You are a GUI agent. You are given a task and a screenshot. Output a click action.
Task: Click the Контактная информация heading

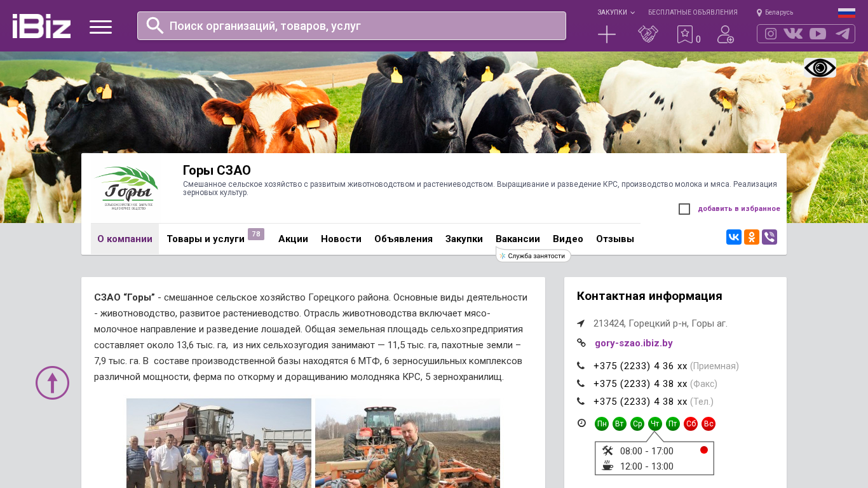coord(649,296)
